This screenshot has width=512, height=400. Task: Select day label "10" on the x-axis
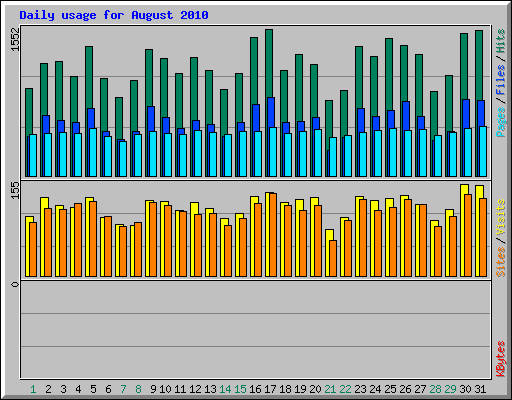165,389
